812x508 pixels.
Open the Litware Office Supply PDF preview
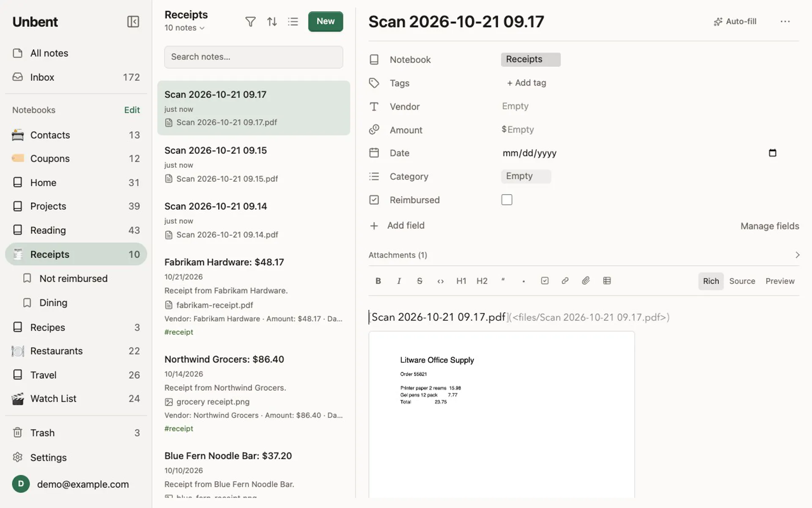coord(502,415)
